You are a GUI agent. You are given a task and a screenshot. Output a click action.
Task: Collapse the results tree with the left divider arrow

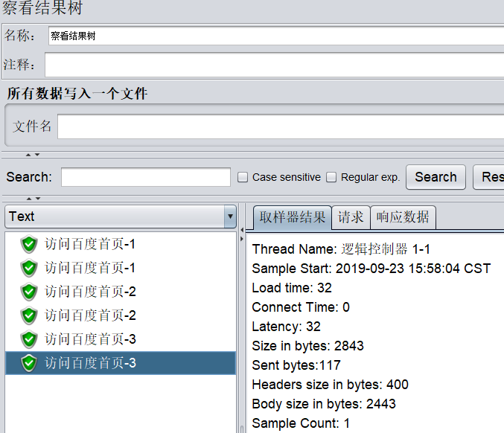[242, 230]
